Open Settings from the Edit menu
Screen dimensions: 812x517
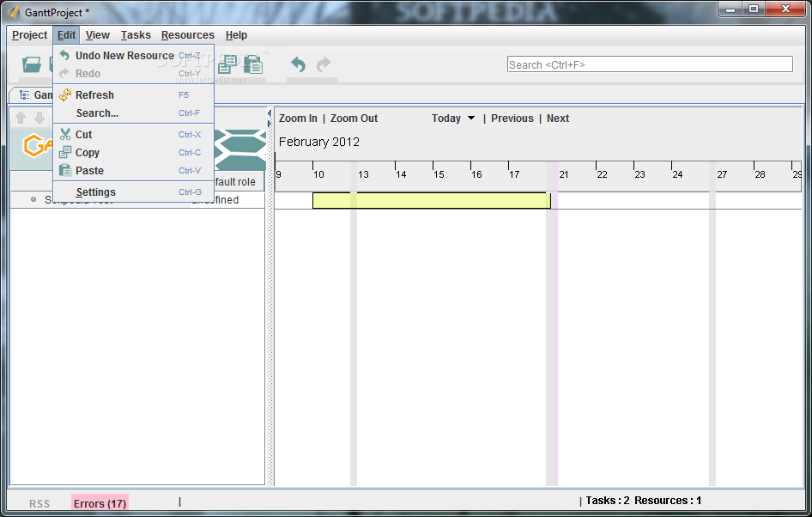pos(134,192)
